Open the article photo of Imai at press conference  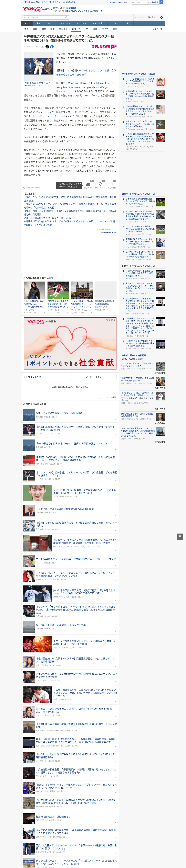click(39, 66)
